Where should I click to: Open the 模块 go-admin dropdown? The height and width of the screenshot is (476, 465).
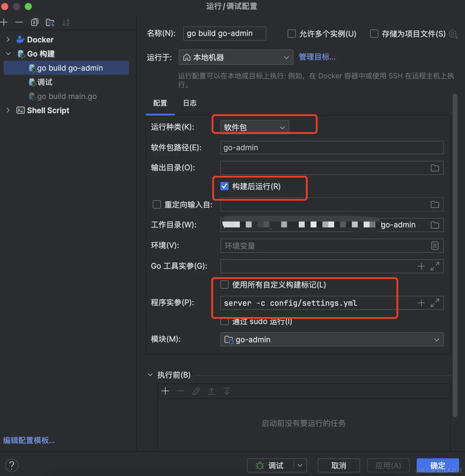(332, 339)
